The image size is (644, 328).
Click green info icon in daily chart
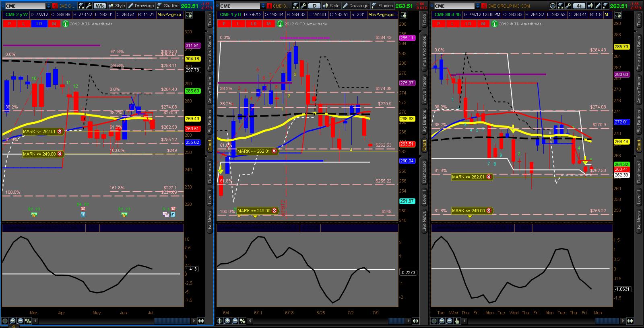coord(280,24)
